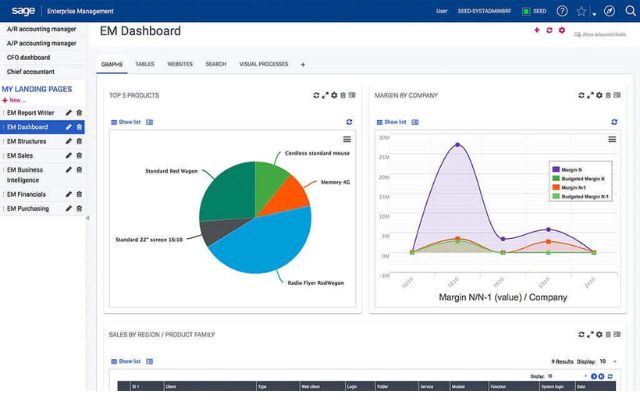Select EM Structures landing page

[x=27, y=141]
